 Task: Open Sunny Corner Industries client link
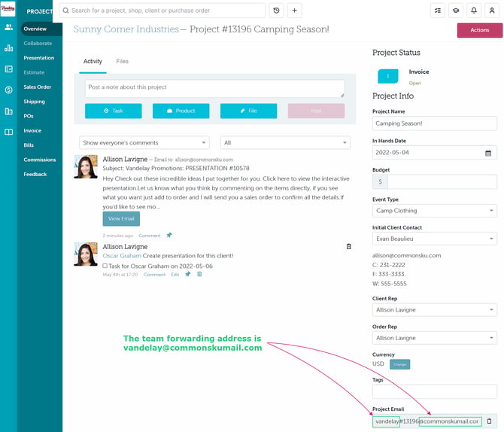tap(126, 29)
